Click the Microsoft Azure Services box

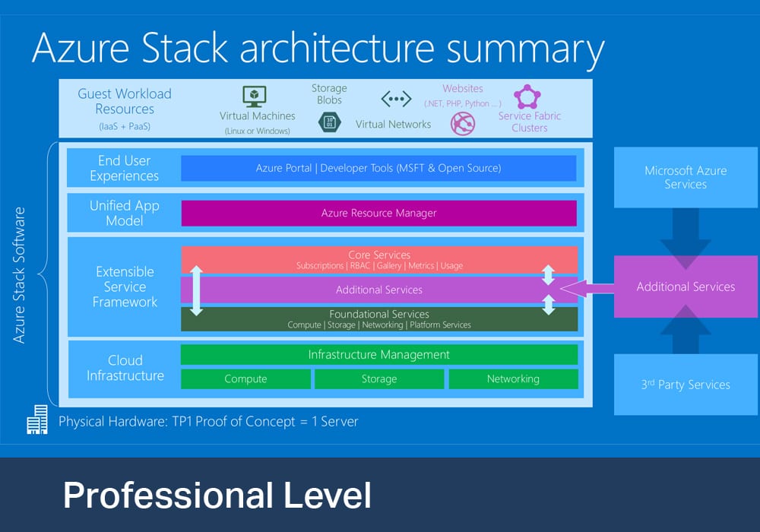(x=686, y=177)
